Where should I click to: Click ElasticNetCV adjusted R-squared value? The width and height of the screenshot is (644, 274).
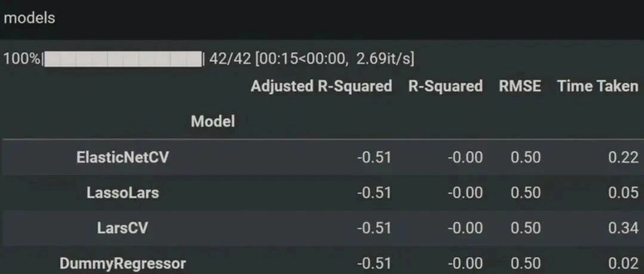pos(374,158)
